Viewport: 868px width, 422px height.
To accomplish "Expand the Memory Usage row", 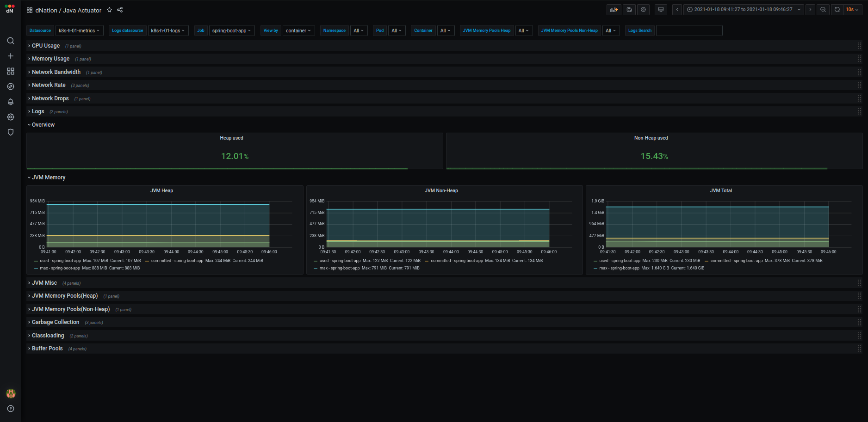I will click(50, 59).
